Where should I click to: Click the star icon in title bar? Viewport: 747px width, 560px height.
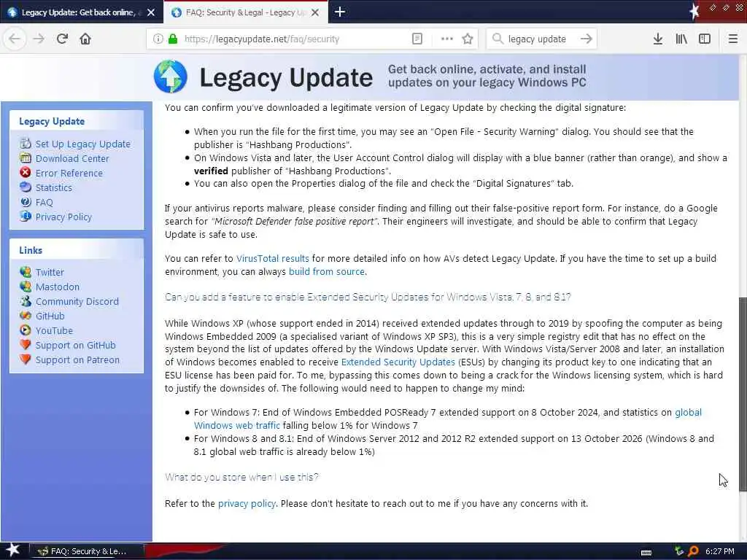point(694,11)
